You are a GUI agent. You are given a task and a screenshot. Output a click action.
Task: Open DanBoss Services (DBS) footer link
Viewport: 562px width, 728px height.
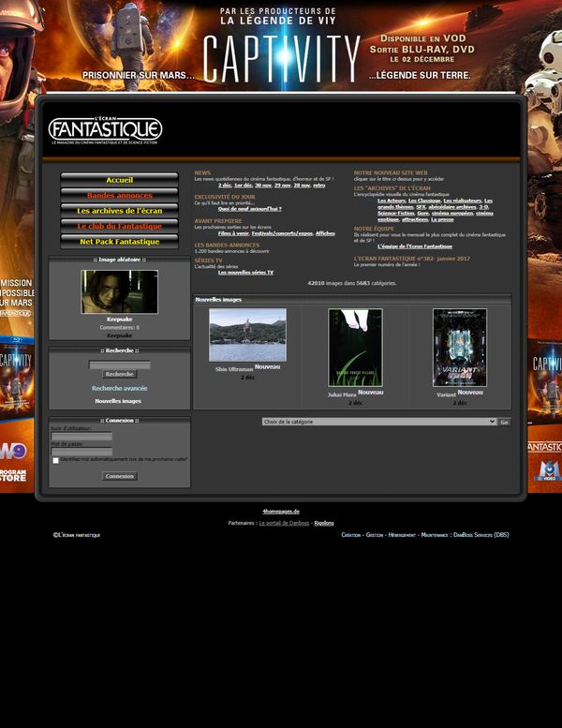pyautogui.click(x=481, y=535)
